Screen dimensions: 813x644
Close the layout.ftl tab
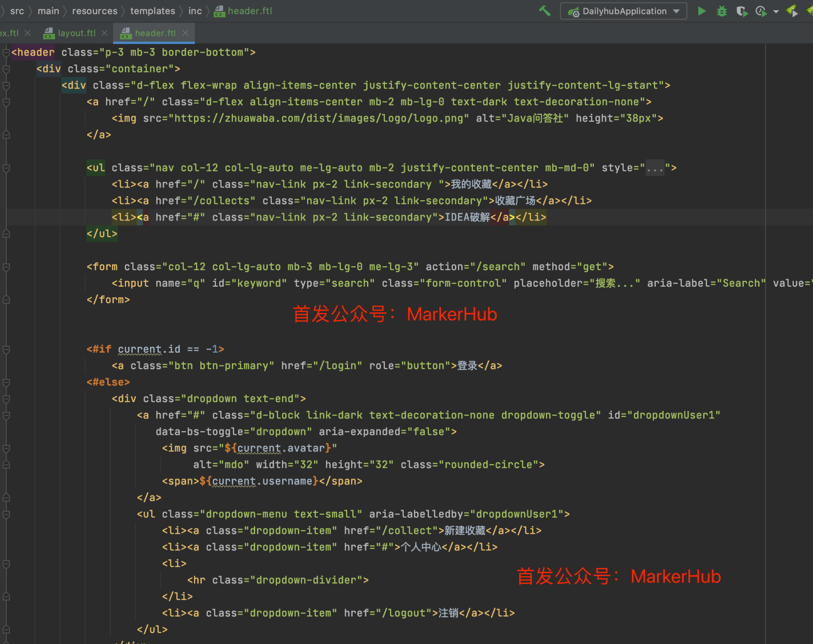pyautogui.click(x=105, y=33)
